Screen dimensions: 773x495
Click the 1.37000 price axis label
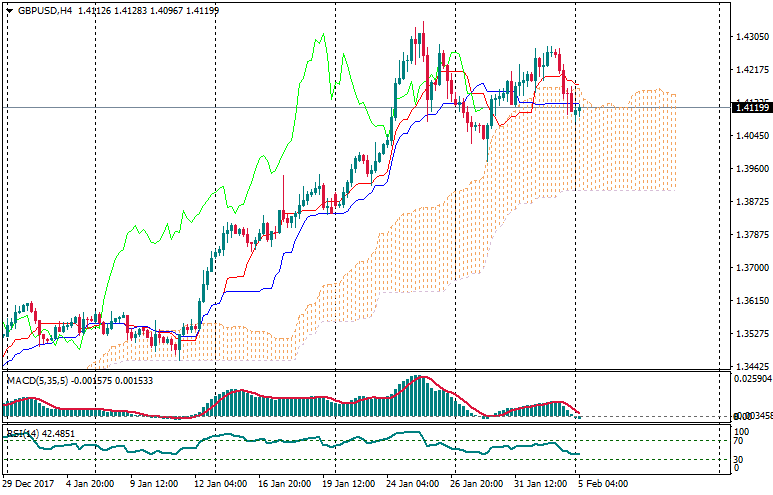click(x=750, y=268)
